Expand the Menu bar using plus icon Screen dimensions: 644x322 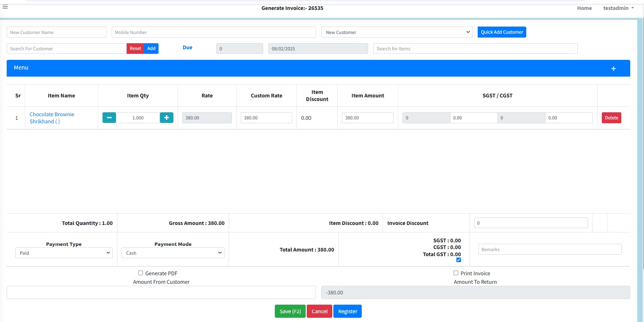pos(613,68)
